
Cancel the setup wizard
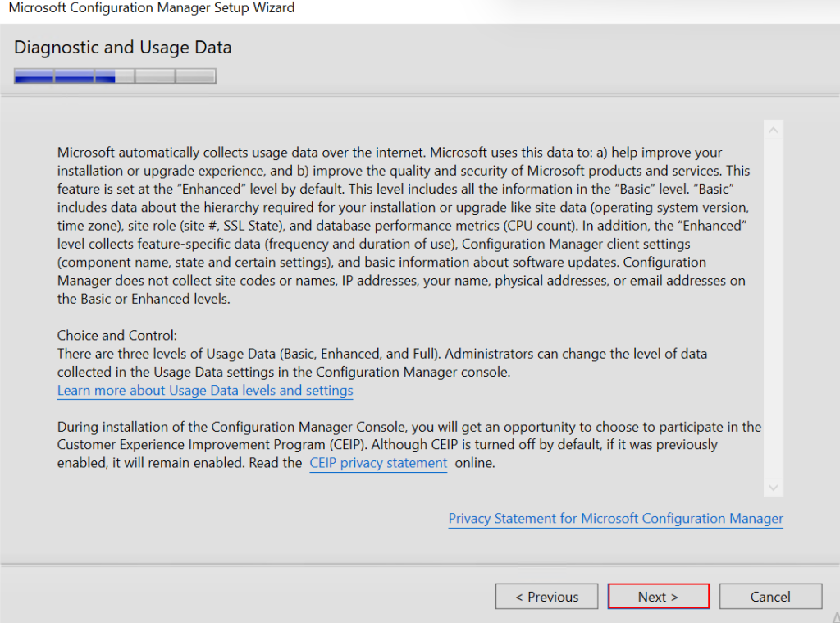pos(770,597)
